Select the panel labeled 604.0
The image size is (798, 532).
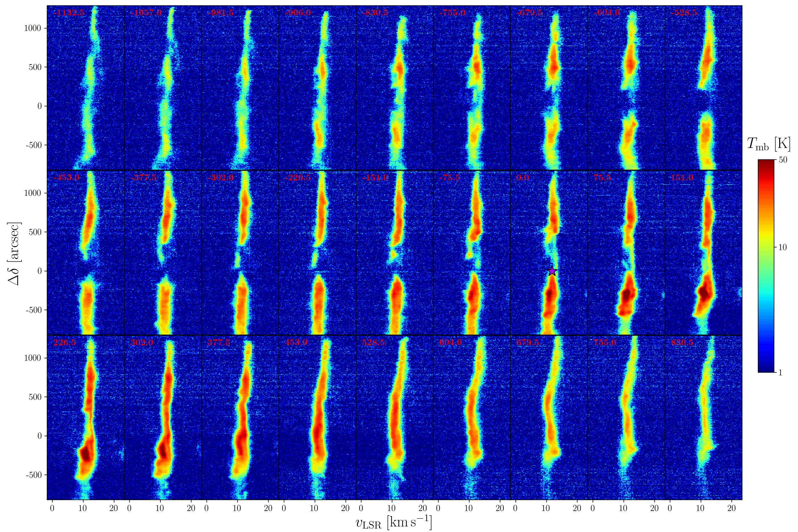(x=472, y=417)
